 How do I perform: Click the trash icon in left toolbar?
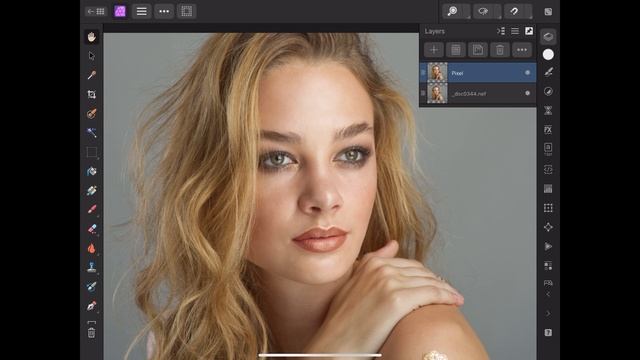pos(91,333)
